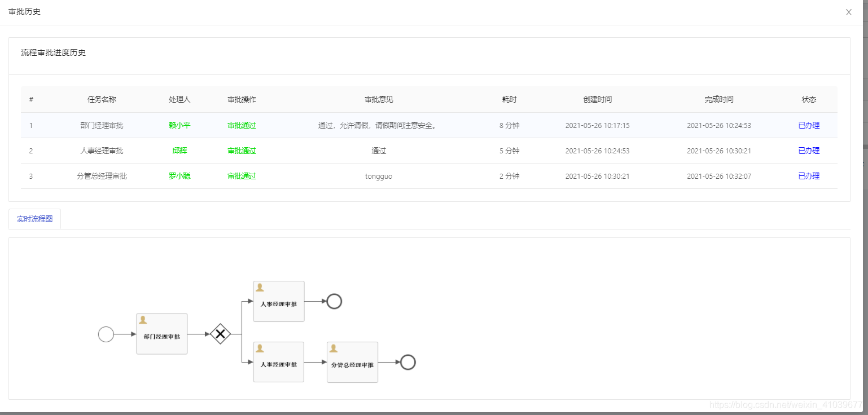Click the 状态 column header

click(x=809, y=99)
